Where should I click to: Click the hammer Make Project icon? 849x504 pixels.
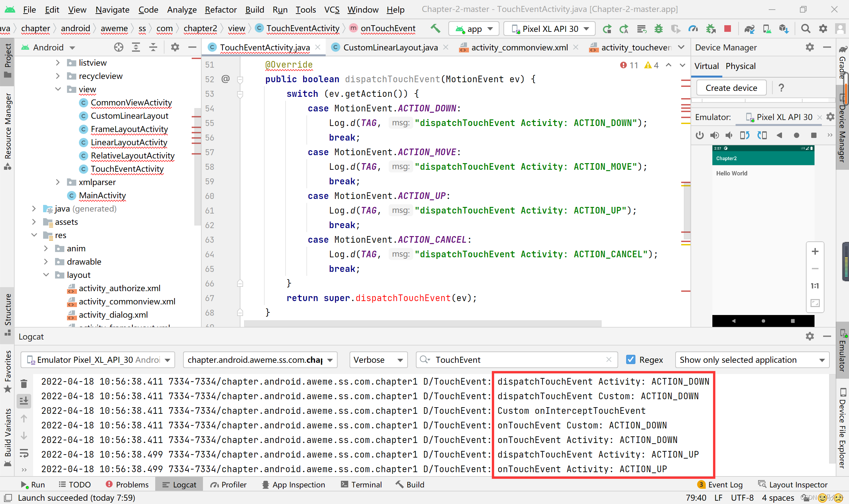(435, 29)
